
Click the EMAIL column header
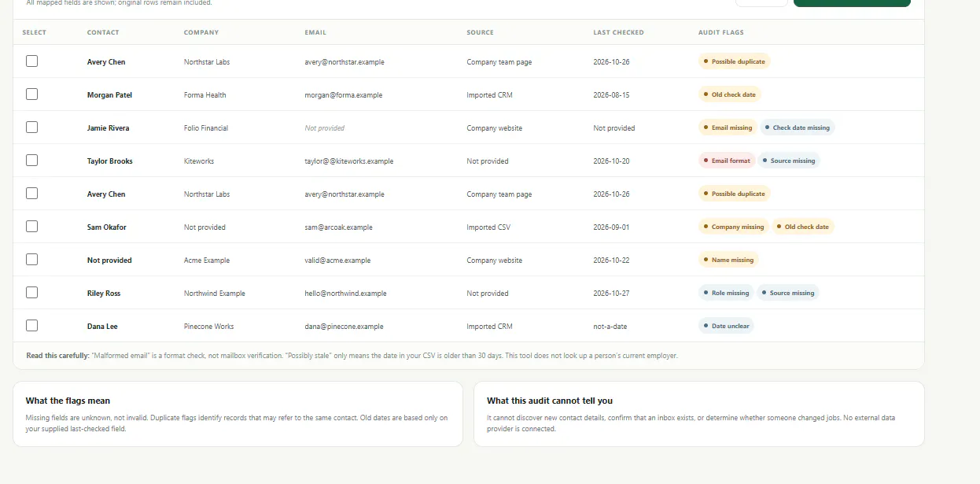[315, 32]
